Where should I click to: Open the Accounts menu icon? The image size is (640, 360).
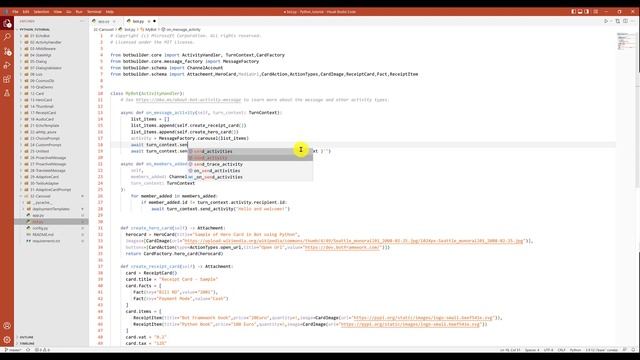7,326
